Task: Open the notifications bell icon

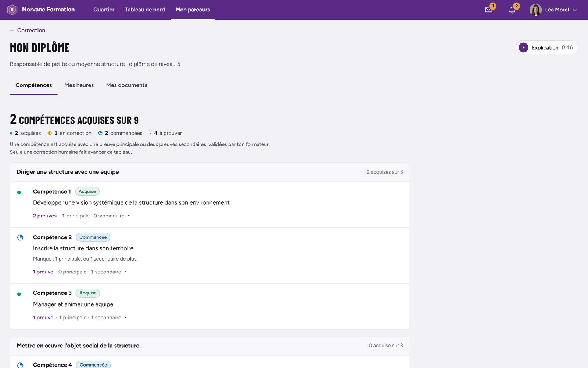Action: (512, 10)
